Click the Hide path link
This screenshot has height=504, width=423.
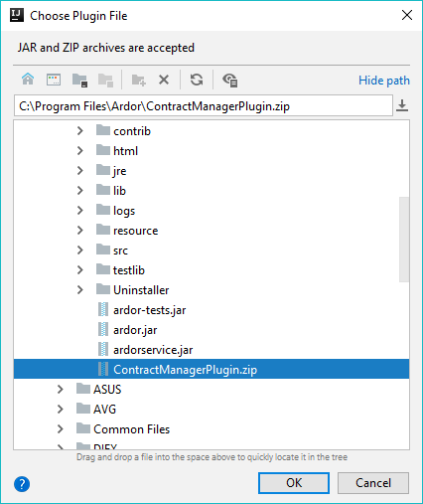coord(384,81)
